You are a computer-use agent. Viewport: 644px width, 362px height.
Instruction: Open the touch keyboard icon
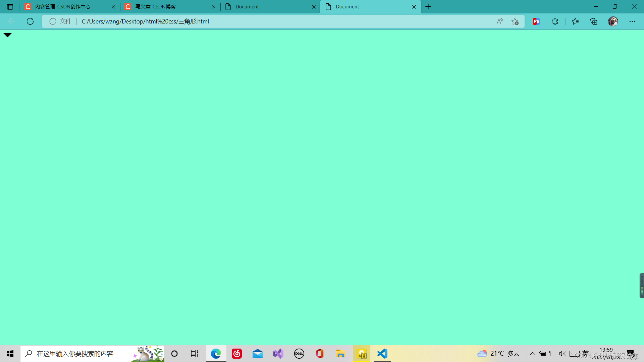574,354
